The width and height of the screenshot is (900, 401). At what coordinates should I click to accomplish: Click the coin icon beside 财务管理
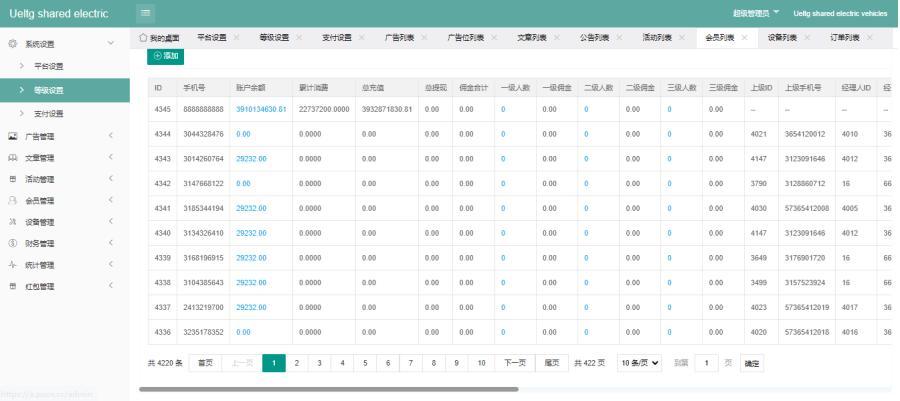tap(13, 243)
